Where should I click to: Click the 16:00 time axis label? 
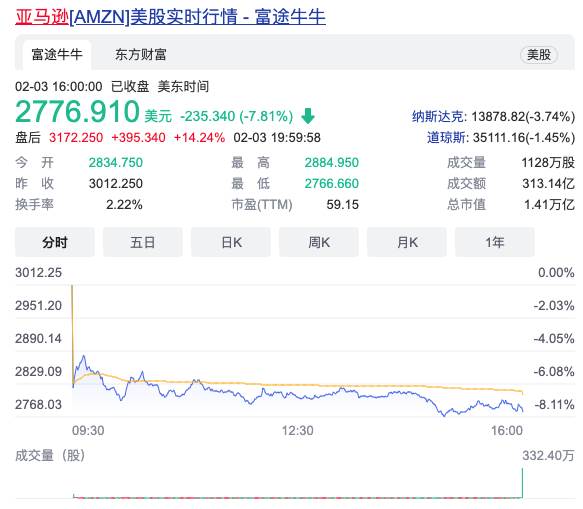507,431
